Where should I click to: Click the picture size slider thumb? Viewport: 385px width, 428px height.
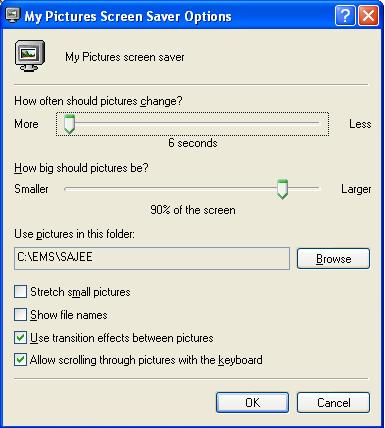coord(282,189)
